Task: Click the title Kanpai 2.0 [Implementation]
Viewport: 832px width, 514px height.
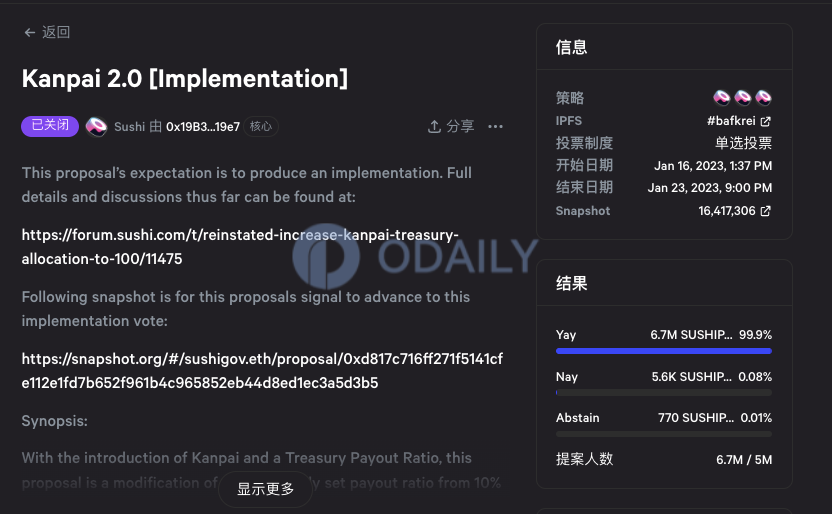Action: (185, 79)
